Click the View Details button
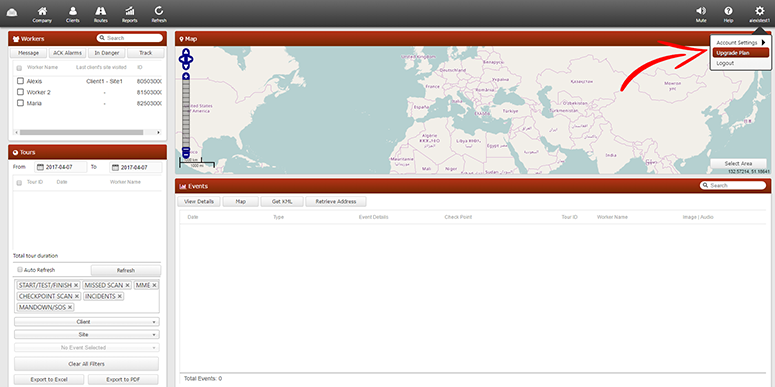 (199, 202)
